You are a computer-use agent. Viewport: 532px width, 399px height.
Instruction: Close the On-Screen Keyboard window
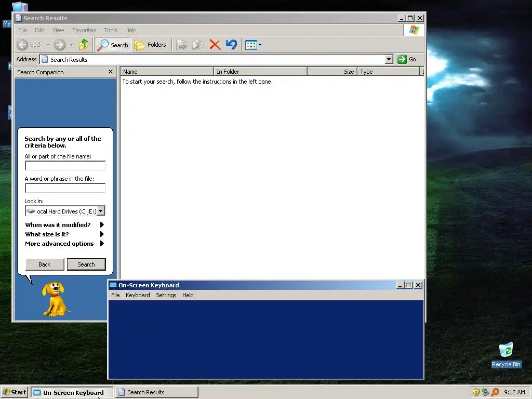point(418,285)
